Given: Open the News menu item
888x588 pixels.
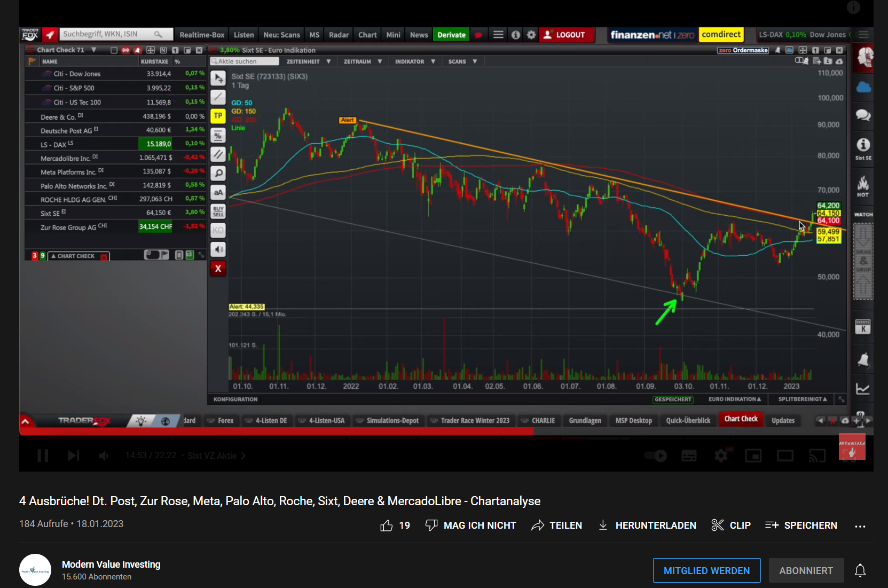Looking at the screenshot, I should click(419, 35).
